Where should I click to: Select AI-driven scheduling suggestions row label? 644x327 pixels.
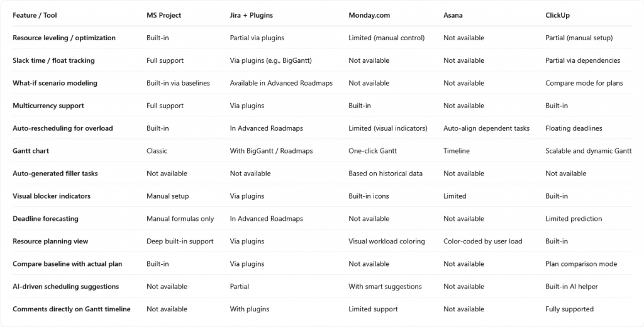tap(65, 286)
